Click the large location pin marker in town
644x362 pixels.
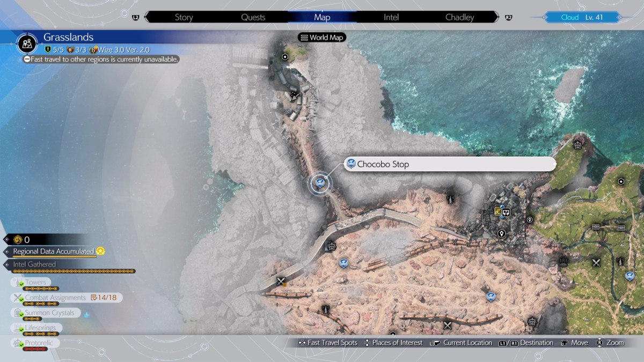pyautogui.click(x=501, y=233)
